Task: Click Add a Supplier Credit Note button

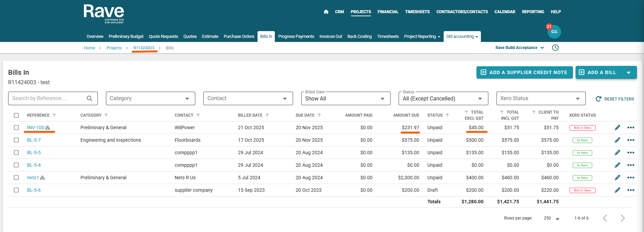Action: tap(524, 72)
